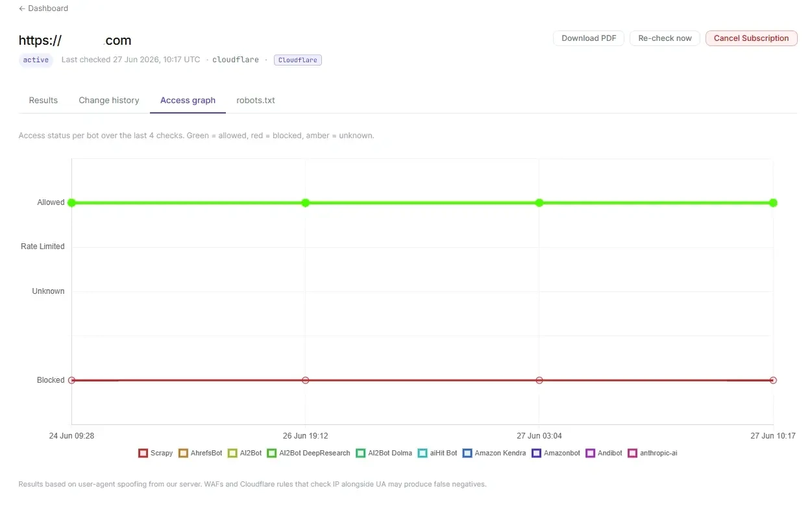Image resolution: width=812 pixels, height=519 pixels.
Task: Click Allowed point at 27 Jun 10:17
Action: click(773, 202)
